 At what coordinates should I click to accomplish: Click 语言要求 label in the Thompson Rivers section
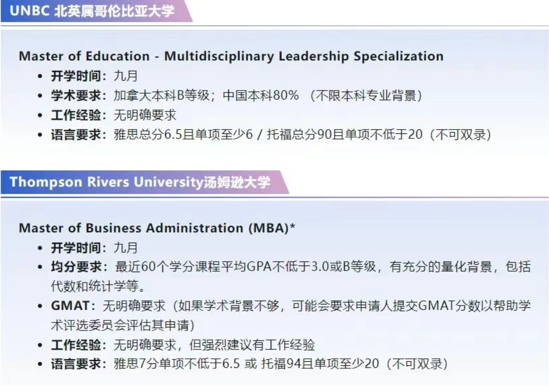[76, 363]
